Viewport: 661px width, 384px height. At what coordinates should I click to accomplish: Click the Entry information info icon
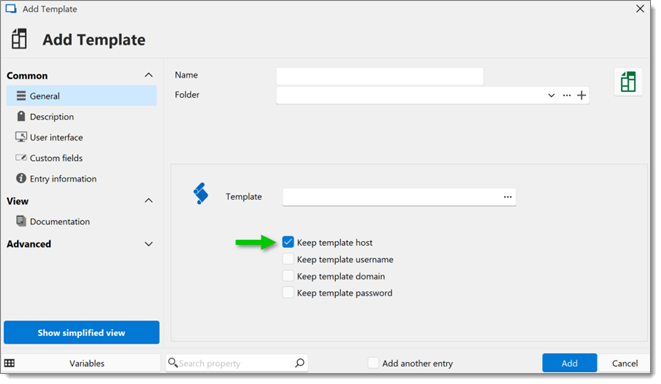(x=21, y=178)
